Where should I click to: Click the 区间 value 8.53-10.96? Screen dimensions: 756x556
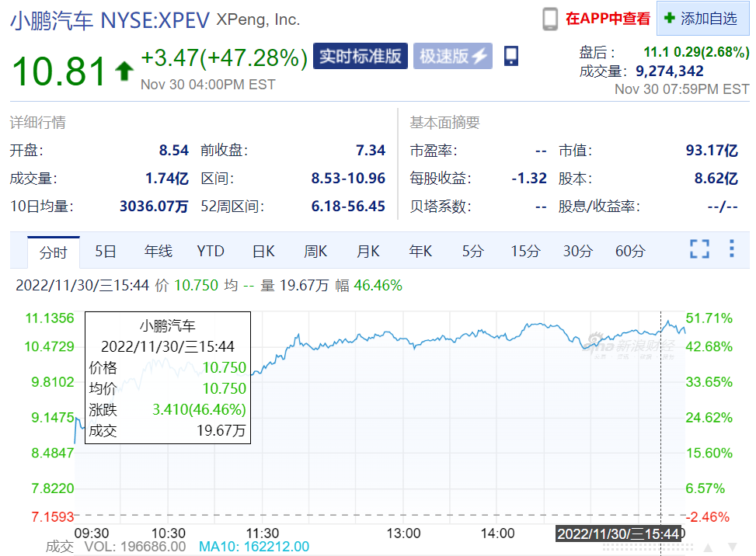[348, 179]
